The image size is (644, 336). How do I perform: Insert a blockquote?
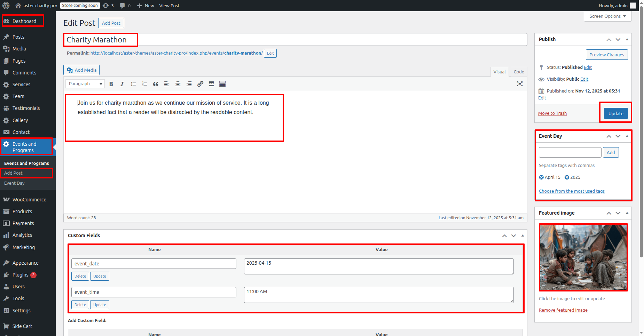[x=156, y=84]
